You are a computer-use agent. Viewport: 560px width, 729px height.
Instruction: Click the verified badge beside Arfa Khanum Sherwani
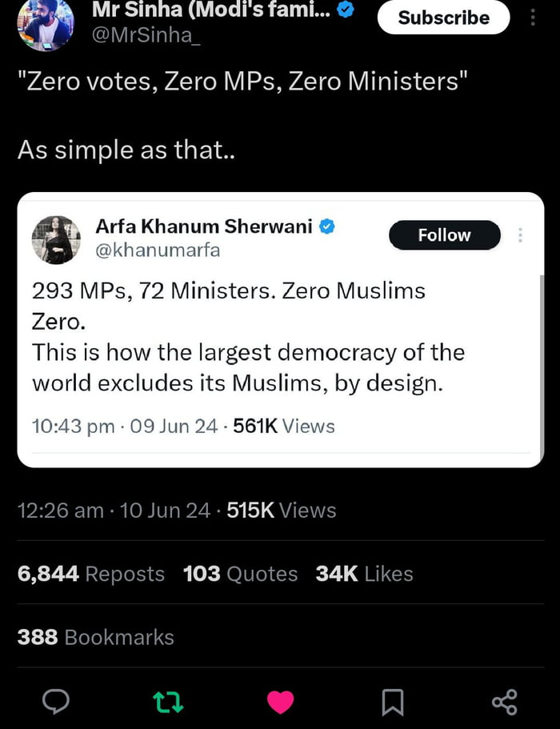pos(325,226)
